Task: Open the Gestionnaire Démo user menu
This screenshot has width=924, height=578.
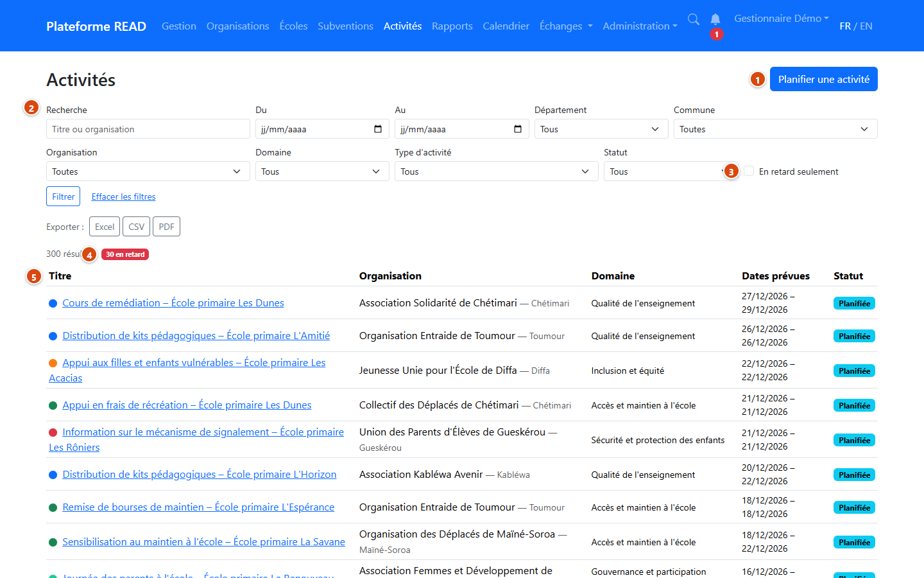Action: point(782,18)
